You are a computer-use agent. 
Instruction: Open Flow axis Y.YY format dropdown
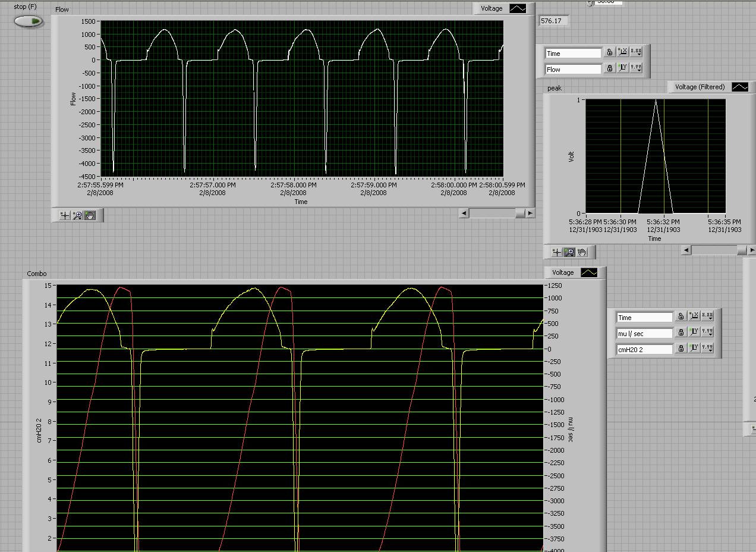636,68
